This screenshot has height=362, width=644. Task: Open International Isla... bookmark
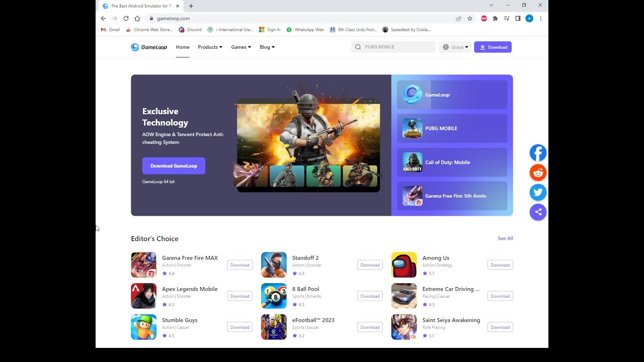(x=230, y=30)
